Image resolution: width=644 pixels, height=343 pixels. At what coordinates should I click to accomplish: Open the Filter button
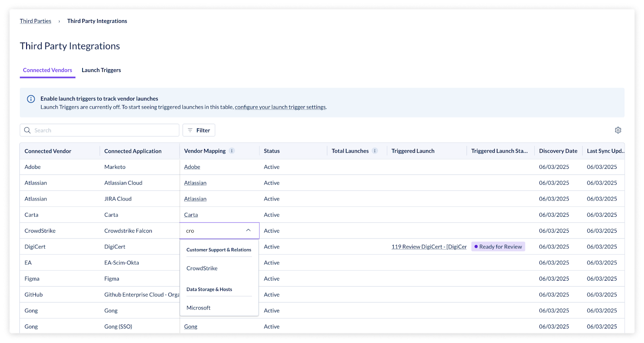[x=199, y=130]
